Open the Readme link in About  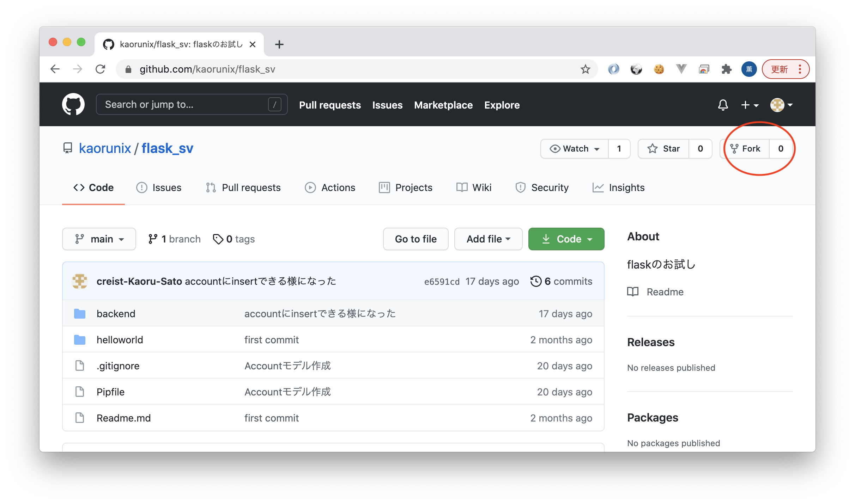(665, 292)
